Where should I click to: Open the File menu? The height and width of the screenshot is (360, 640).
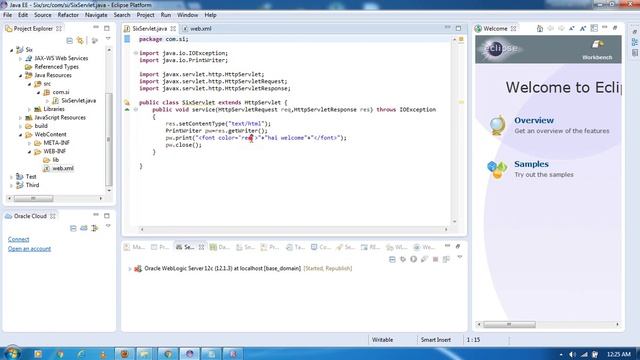(7, 15)
